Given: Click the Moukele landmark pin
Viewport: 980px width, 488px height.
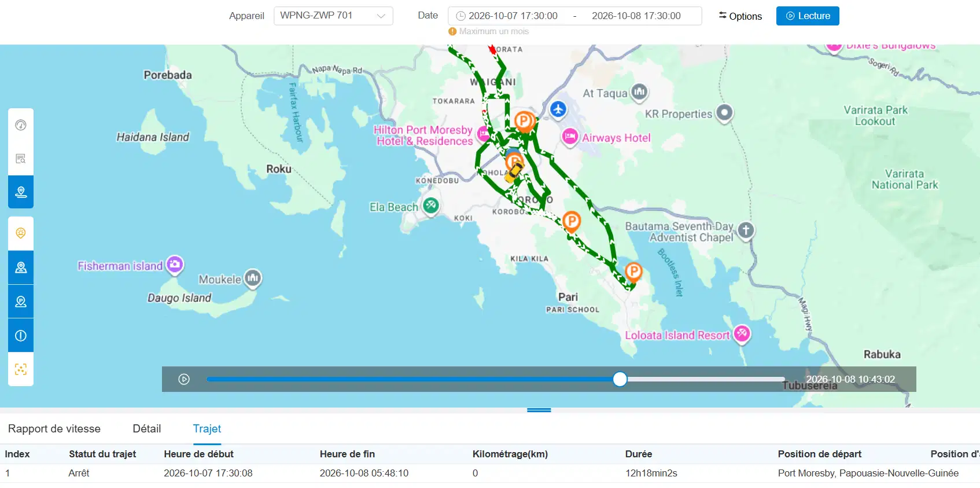Looking at the screenshot, I should pos(253,278).
